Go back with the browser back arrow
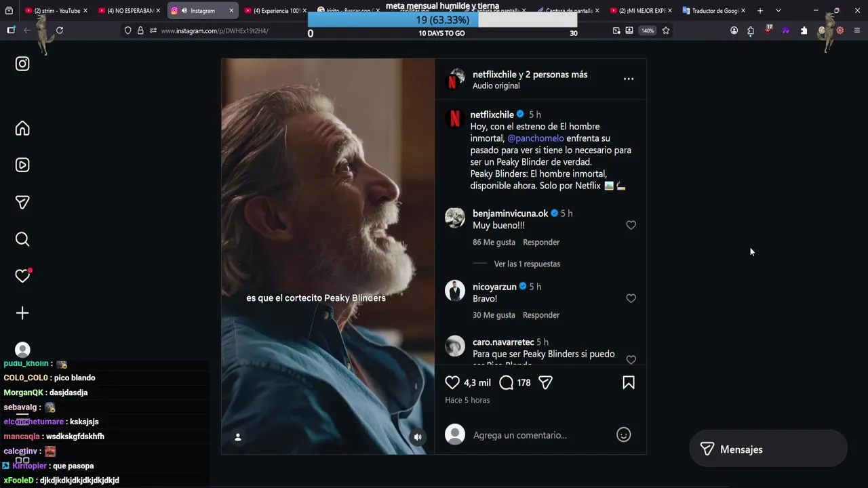Image resolution: width=868 pixels, height=488 pixels. click(x=27, y=30)
